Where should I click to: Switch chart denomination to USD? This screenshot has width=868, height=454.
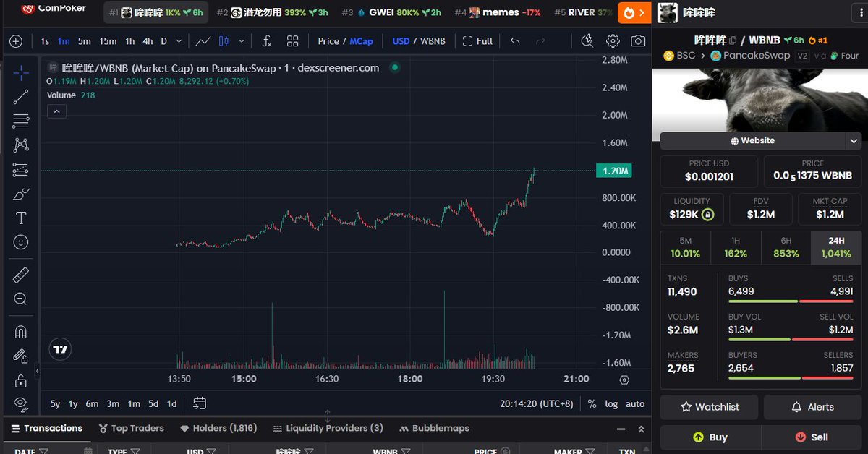[x=401, y=41]
